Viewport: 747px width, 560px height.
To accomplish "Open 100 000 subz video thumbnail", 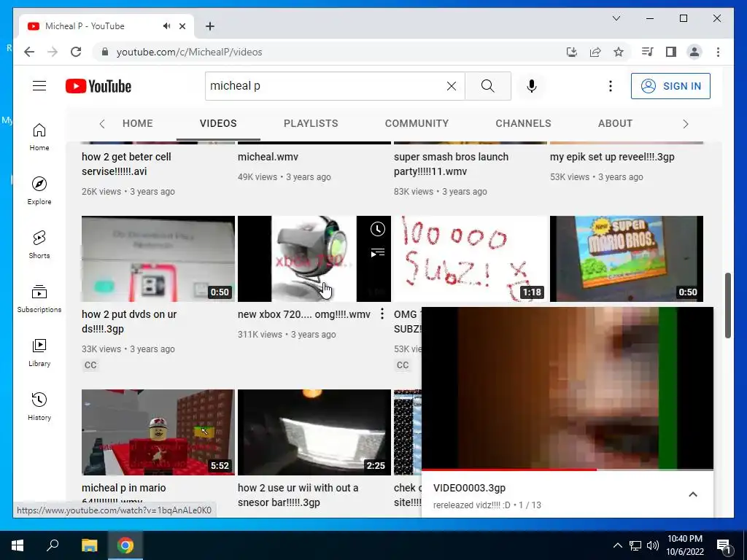I will coord(471,259).
